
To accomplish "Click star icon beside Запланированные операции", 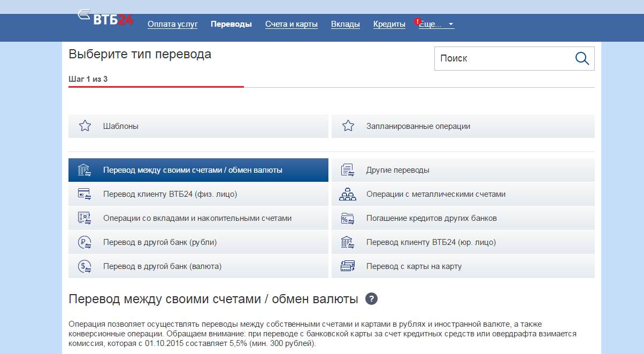I will click(348, 126).
